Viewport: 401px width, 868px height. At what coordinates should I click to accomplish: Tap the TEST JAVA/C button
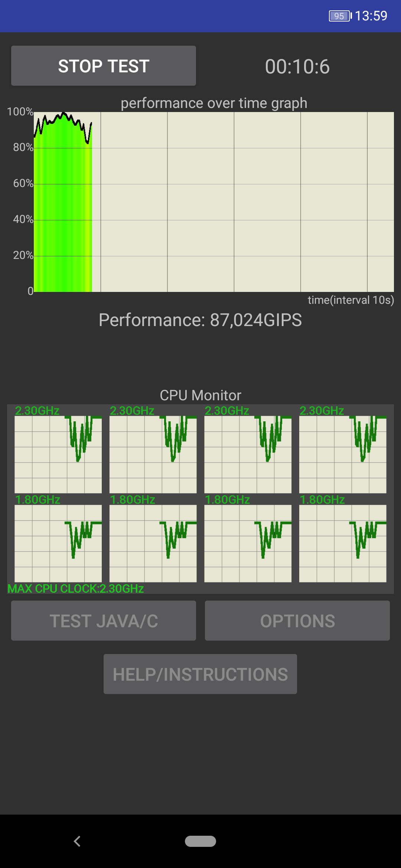point(104,621)
